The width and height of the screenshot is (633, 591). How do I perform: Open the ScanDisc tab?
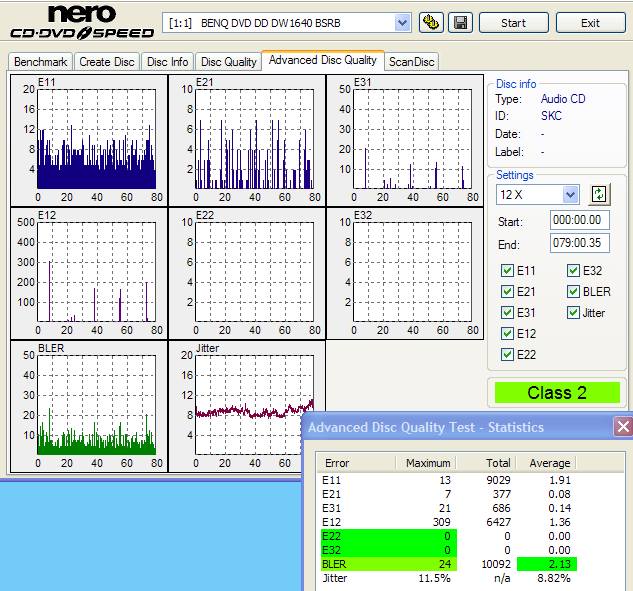click(411, 62)
